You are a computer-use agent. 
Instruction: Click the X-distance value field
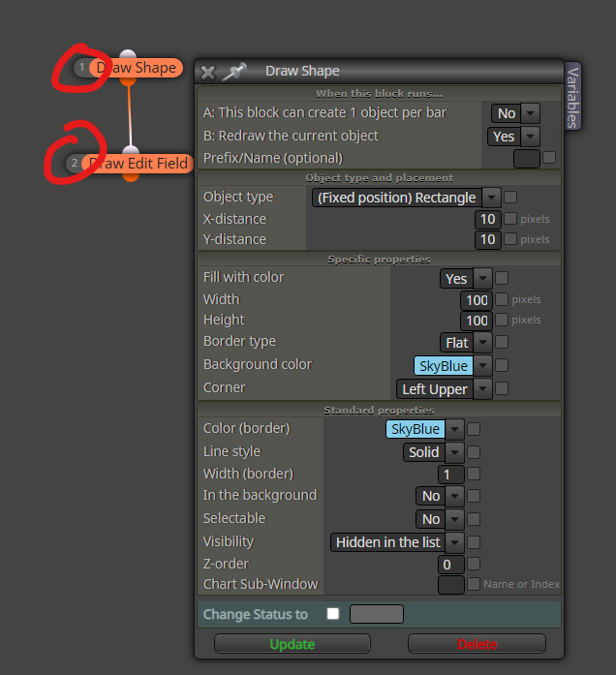click(x=488, y=219)
